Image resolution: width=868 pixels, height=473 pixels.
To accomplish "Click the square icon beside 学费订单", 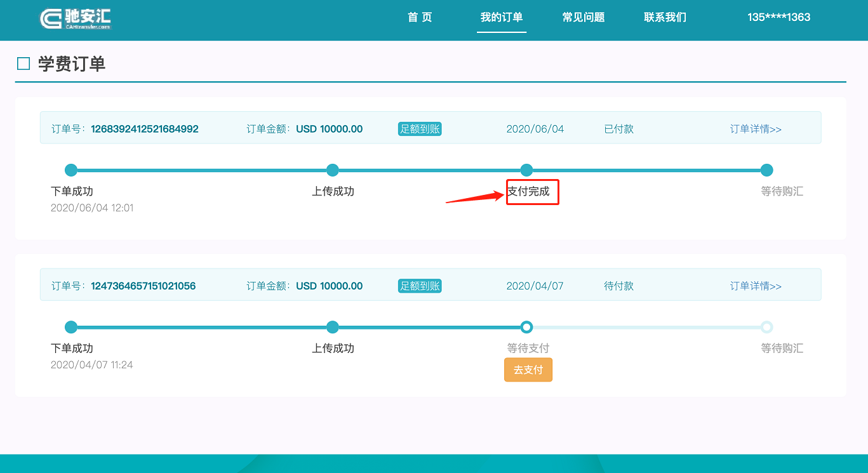I will pos(23,63).
